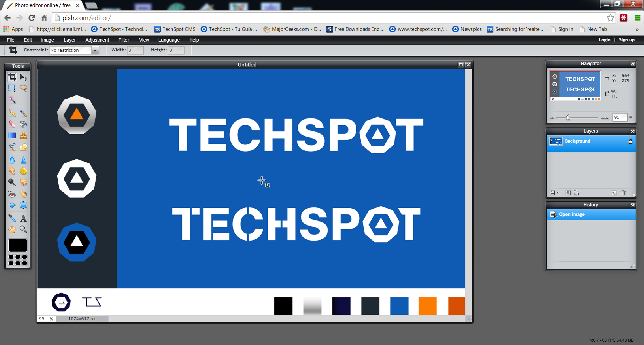Viewport: 644px width, 345px height.
Task: Activate the Type tool
Action: [x=23, y=218]
